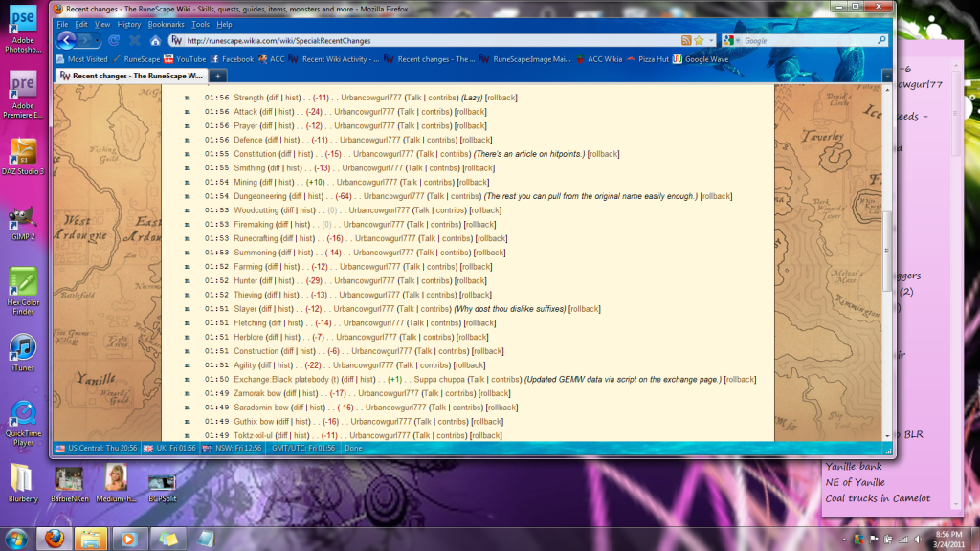Click the Firefox forward arrow button
The height and width of the screenshot is (551, 980).
click(85, 40)
